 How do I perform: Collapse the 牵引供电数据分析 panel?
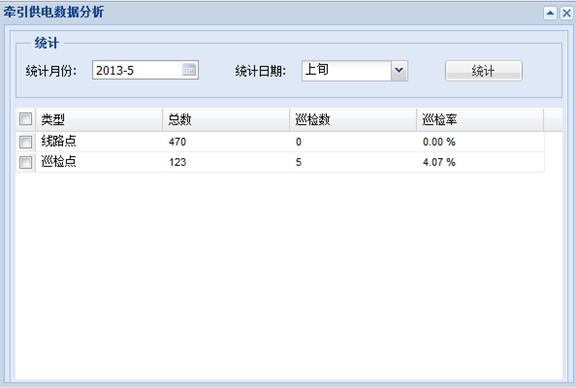coord(550,14)
